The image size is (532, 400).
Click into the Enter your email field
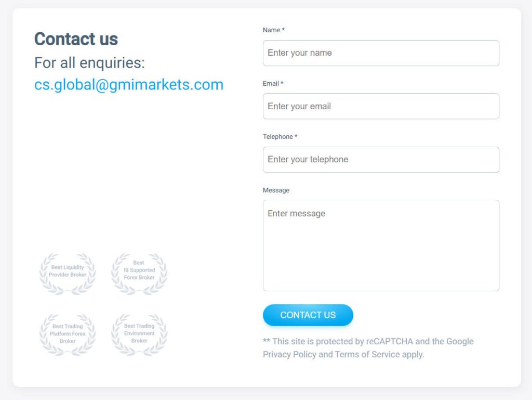pos(381,106)
